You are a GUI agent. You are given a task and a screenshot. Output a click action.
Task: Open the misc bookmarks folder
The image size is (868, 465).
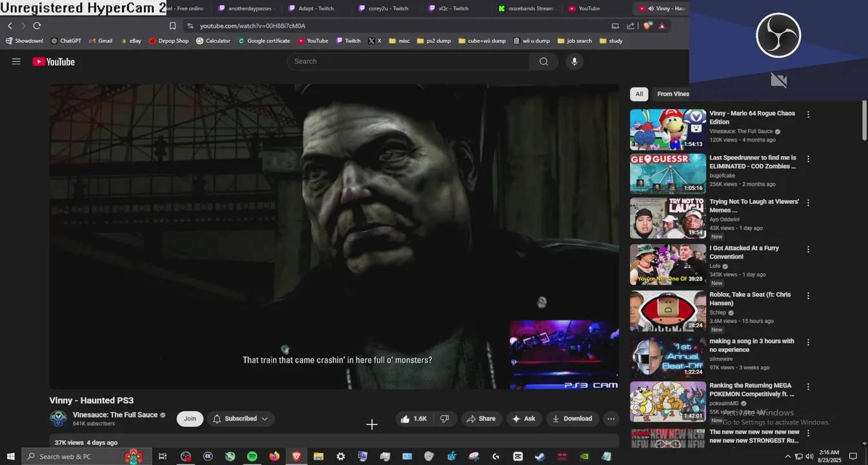399,41
